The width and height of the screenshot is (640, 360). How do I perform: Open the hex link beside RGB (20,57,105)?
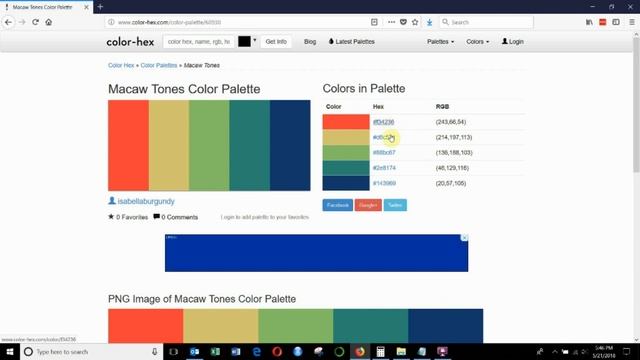pos(384,183)
